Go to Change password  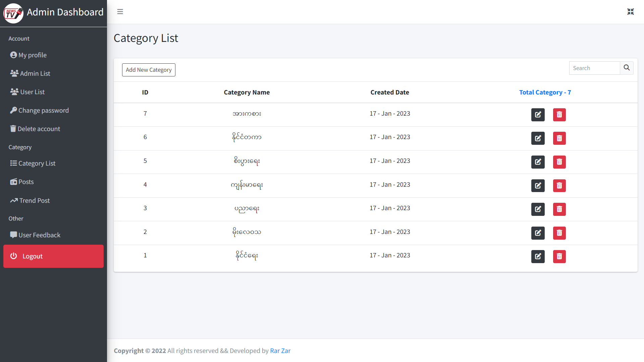click(x=40, y=110)
